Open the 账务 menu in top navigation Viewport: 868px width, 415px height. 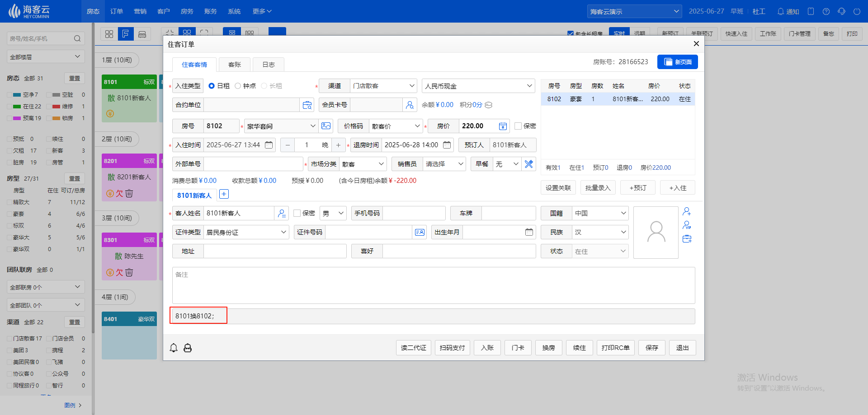211,11
